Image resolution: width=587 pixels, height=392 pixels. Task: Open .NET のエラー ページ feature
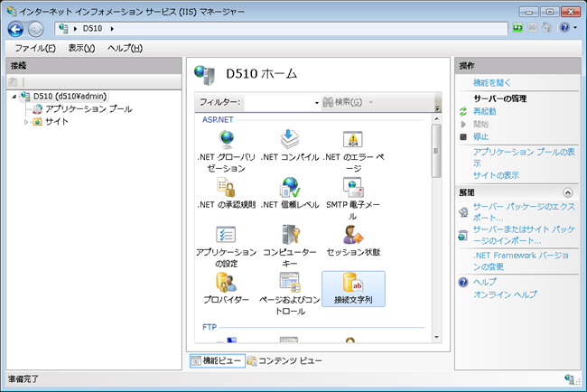click(x=353, y=151)
